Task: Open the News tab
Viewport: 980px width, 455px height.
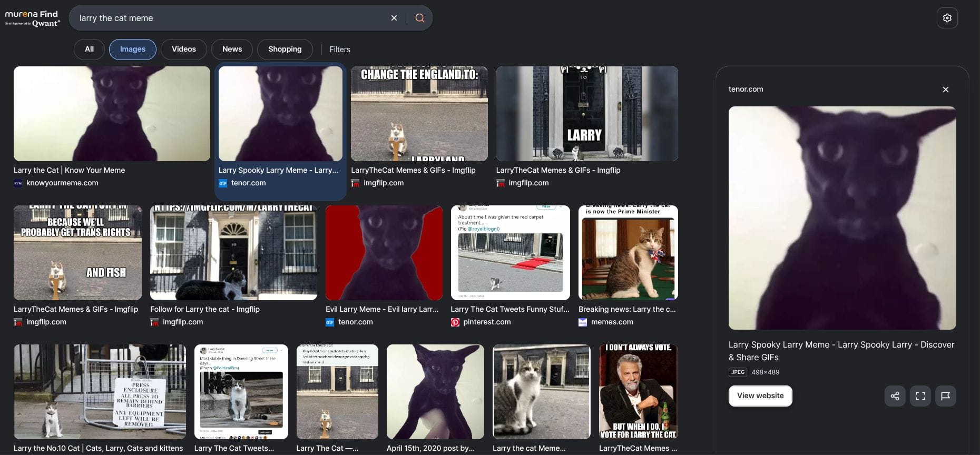Action: [x=232, y=50]
